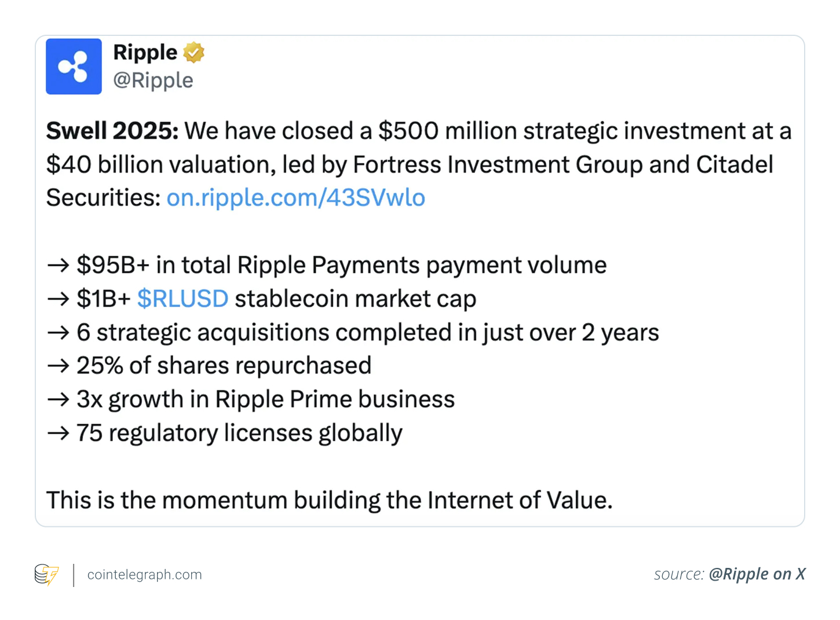Click the arrow before "75 regulatory licenses"
The width and height of the screenshot is (840, 620).
(x=58, y=433)
